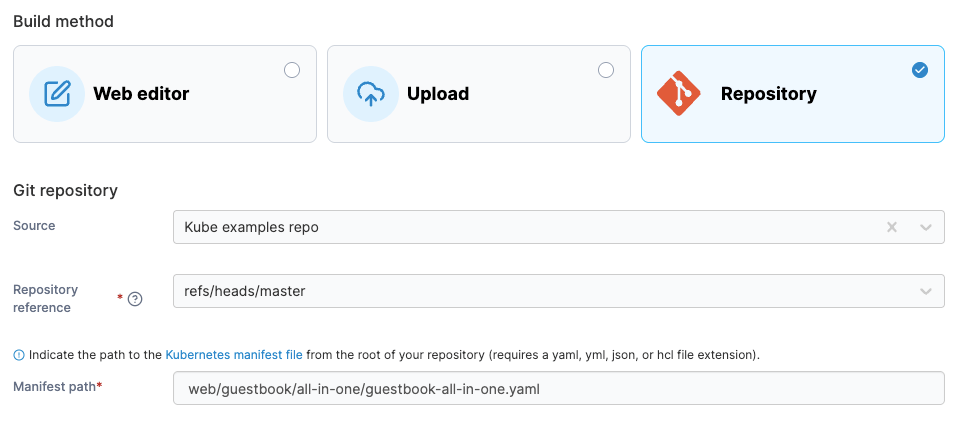Image resolution: width=958 pixels, height=425 pixels.
Task: Clear the Source selection with X icon
Action: [892, 227]
